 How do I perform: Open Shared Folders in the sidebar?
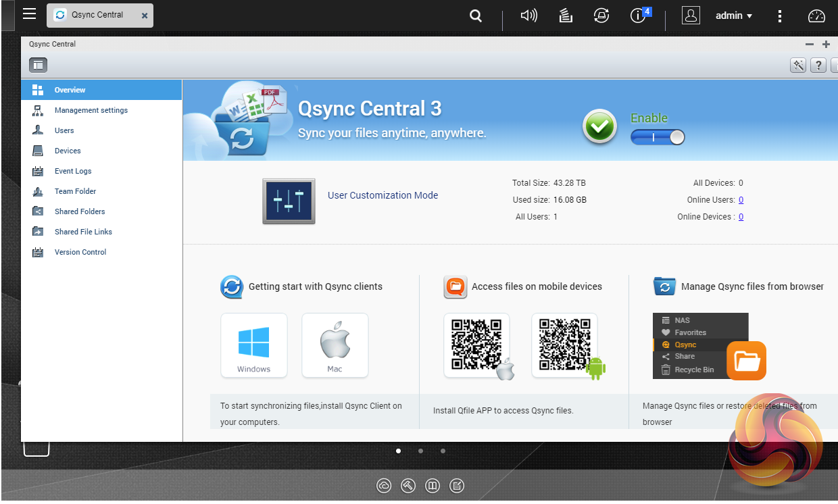pyautogui.click(x=101, y=211)
